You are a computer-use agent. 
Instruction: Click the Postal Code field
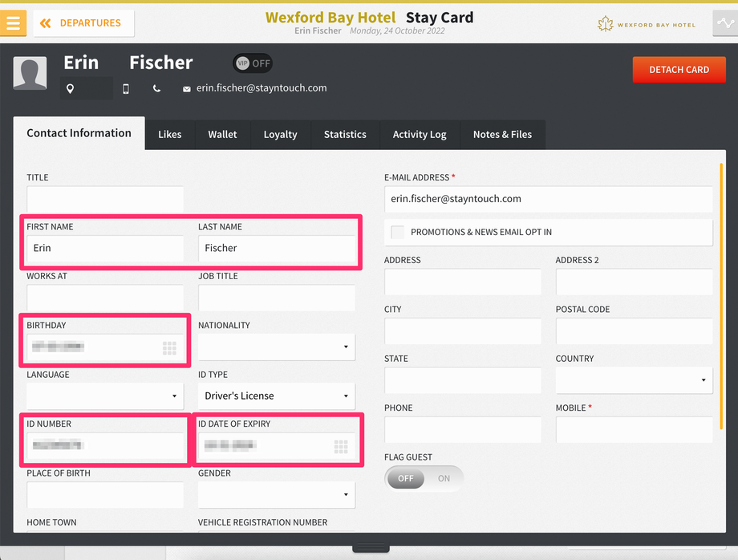coord(634,331)
